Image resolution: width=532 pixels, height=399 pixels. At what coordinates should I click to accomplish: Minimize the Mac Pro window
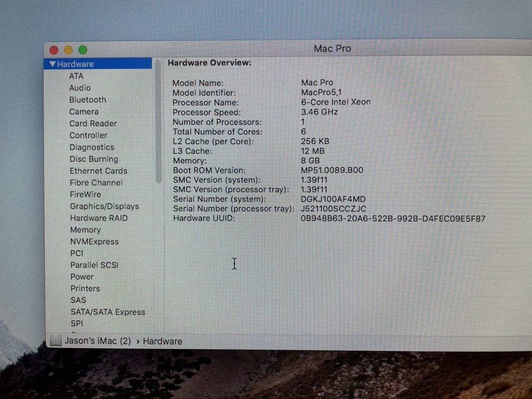point(68,50)
